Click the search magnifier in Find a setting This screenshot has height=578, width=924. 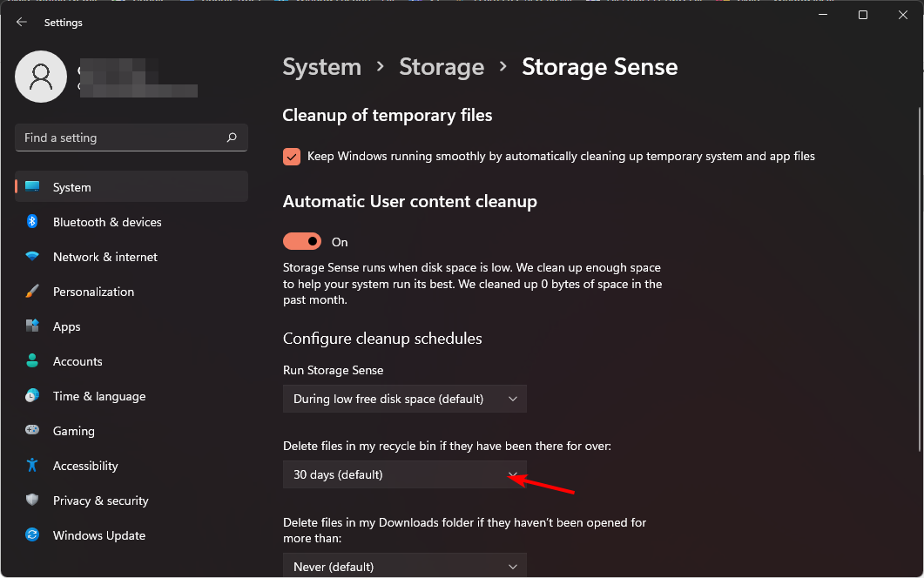231,138
